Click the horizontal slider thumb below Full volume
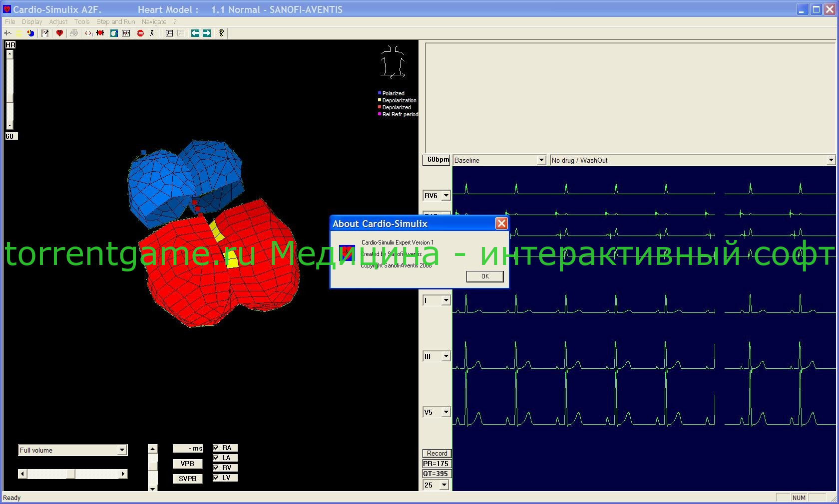Screen dimensions: 839x504 point(71,474)
